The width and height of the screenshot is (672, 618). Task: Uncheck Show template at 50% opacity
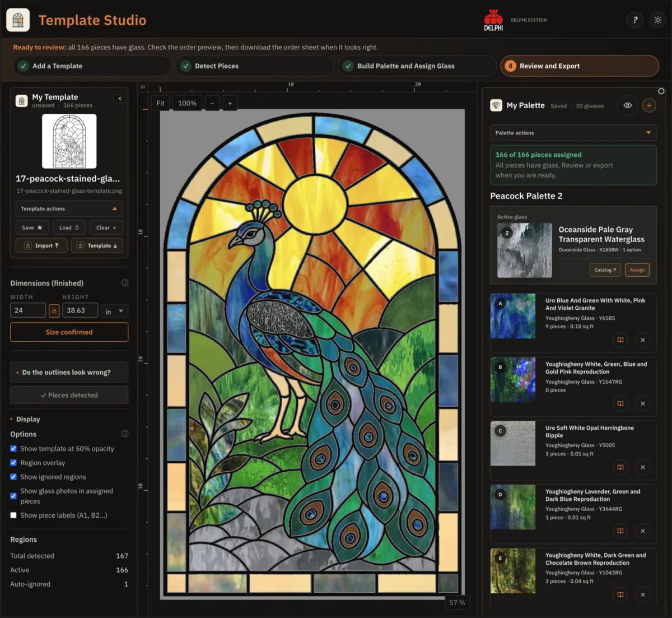pos(13,449)
